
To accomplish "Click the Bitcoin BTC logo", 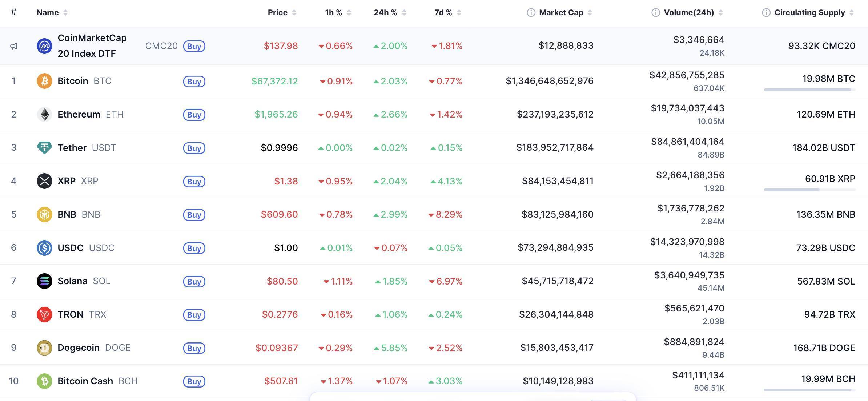I will [44, 81].
